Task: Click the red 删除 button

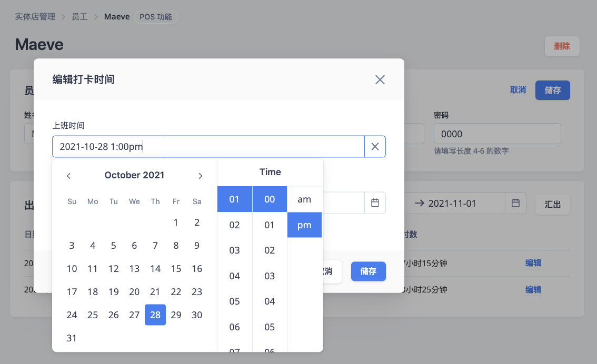Action: tap(562, 46)
